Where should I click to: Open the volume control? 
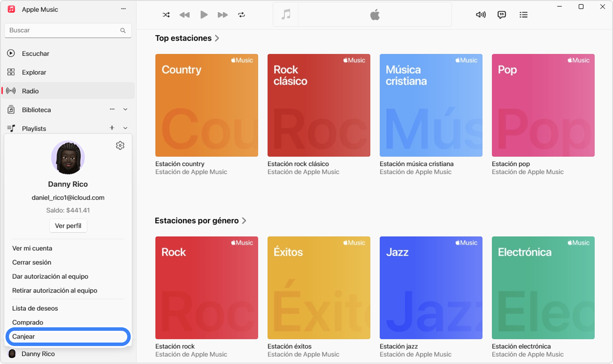coord(481,14)
